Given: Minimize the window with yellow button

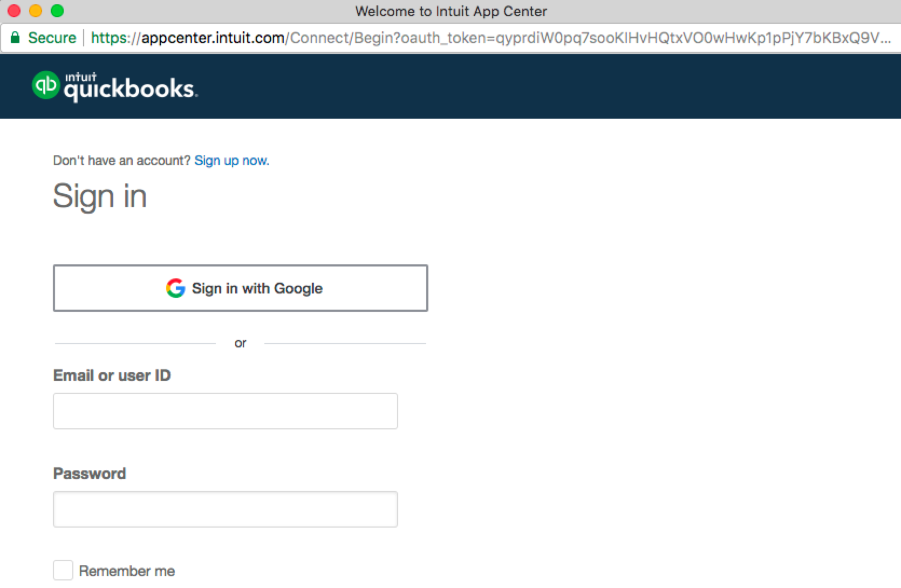Looking at the screenshot, I should coord(36,11).
